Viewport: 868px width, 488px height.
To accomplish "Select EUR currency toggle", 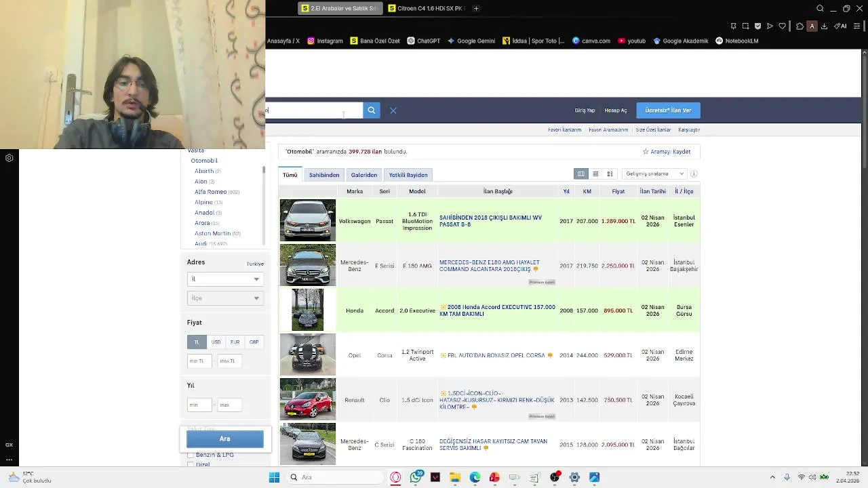I will pyautogui.click(x=235, y=342).
